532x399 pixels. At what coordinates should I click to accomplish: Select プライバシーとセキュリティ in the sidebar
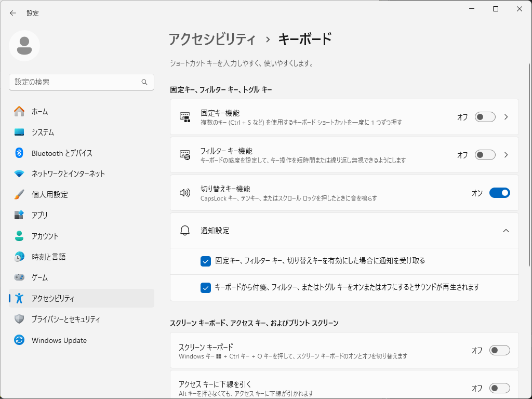tap(21, 319)
